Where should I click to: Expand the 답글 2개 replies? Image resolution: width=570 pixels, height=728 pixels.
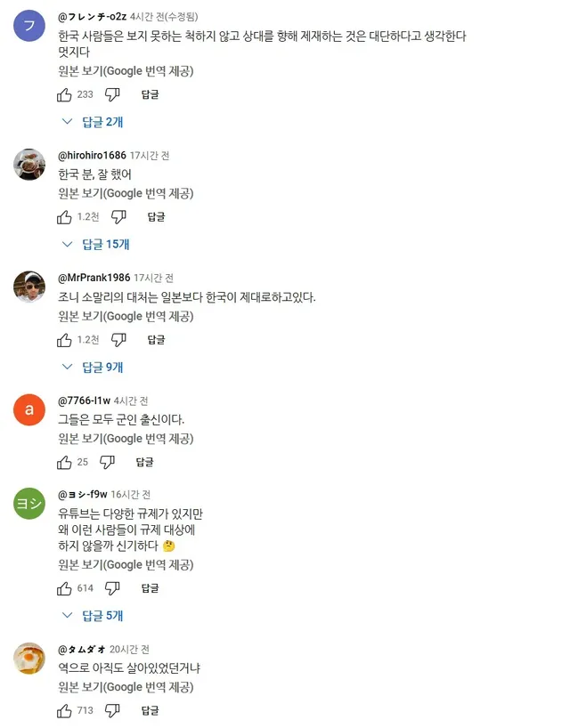click(94, 122)
